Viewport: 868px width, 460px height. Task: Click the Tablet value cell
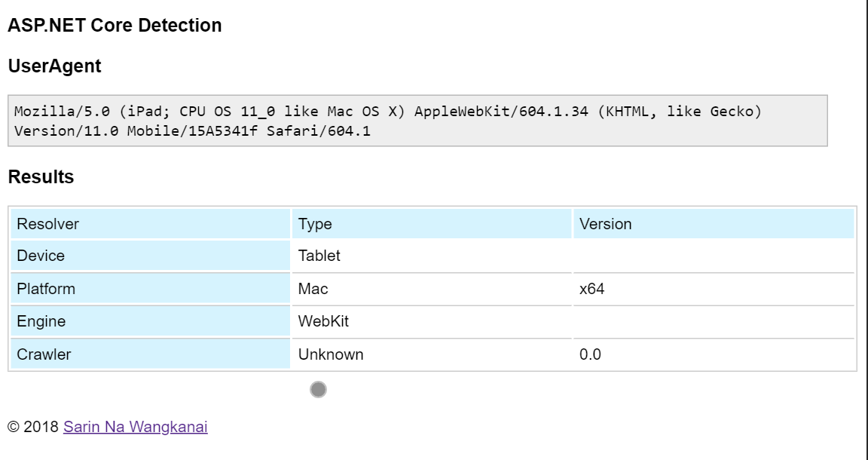point(316,256)
